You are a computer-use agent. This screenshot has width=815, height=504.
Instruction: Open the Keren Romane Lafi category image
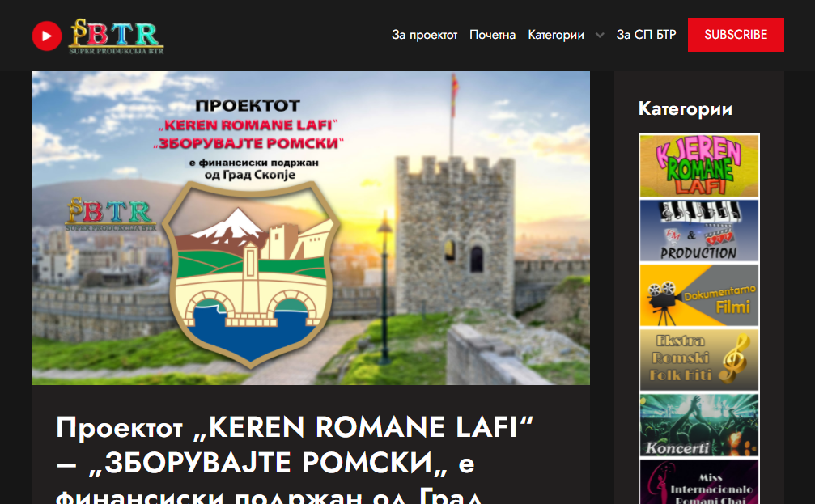tap(698, 166)
